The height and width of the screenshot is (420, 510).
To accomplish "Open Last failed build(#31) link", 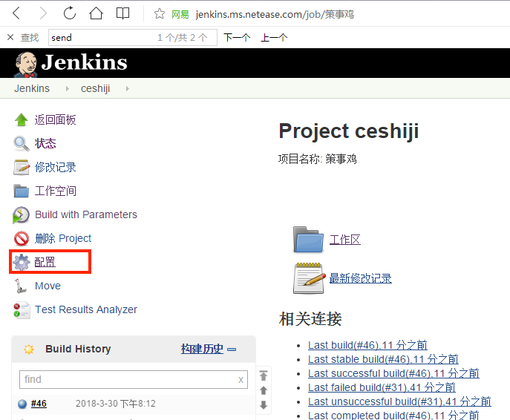I will click(x=382, y=387).
